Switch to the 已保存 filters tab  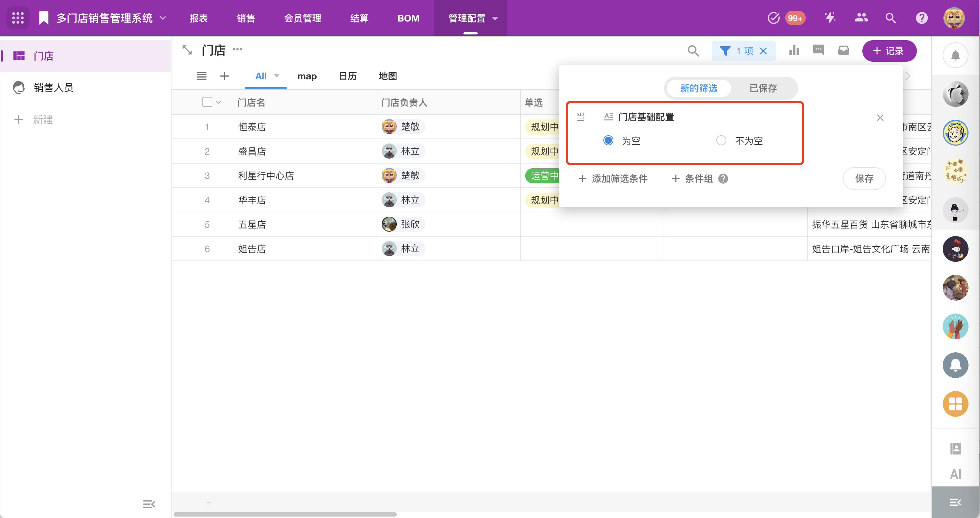tap(763, 88)
